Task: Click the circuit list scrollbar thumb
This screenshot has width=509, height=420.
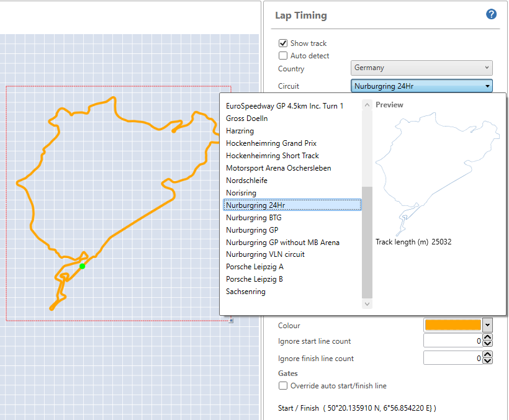Action: (367, 243)
